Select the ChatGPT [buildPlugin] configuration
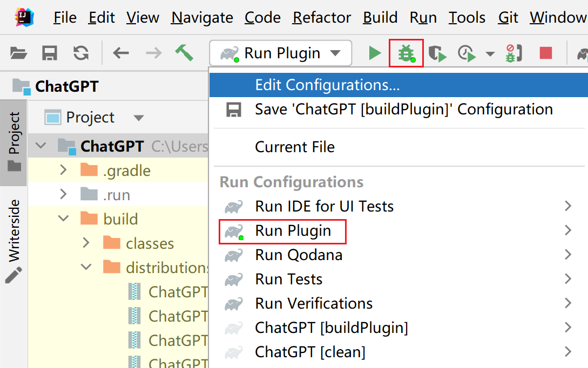588x368 pixels. click(398, 328)
